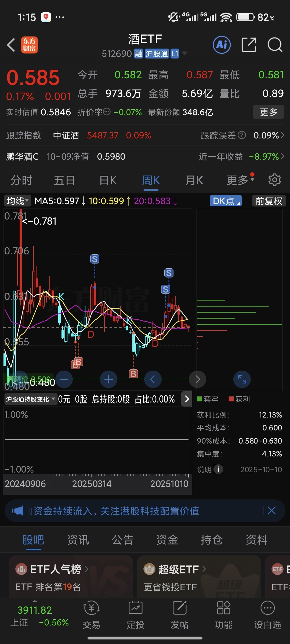Zoom in chart with plus button

(x=108, y=379)
